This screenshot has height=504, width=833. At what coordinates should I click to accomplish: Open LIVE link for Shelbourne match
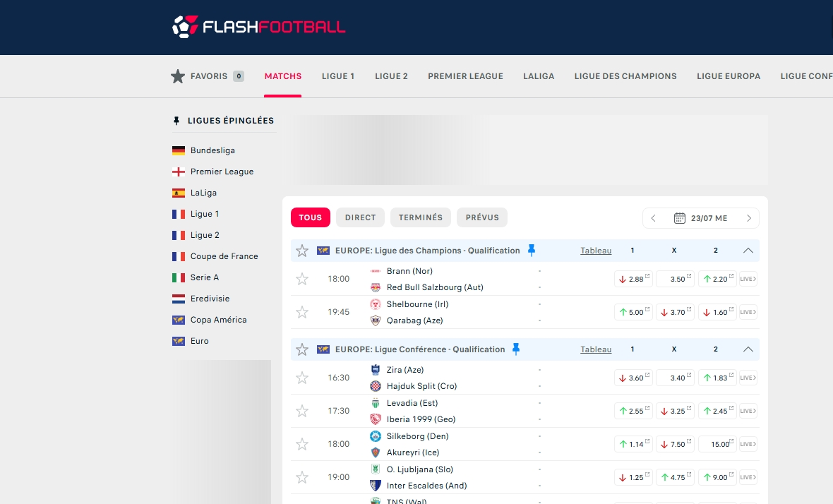[748, 312]
